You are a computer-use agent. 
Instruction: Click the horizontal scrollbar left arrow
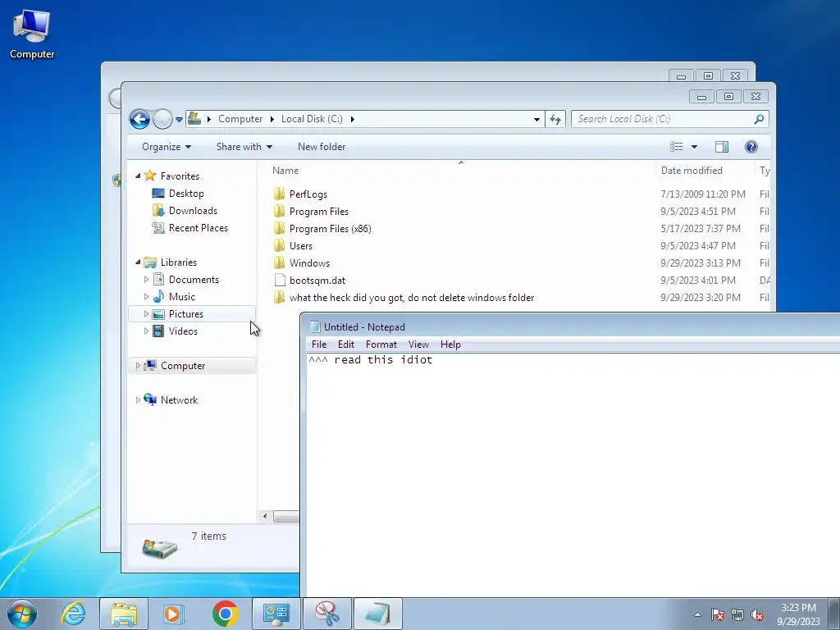point(265,517)
